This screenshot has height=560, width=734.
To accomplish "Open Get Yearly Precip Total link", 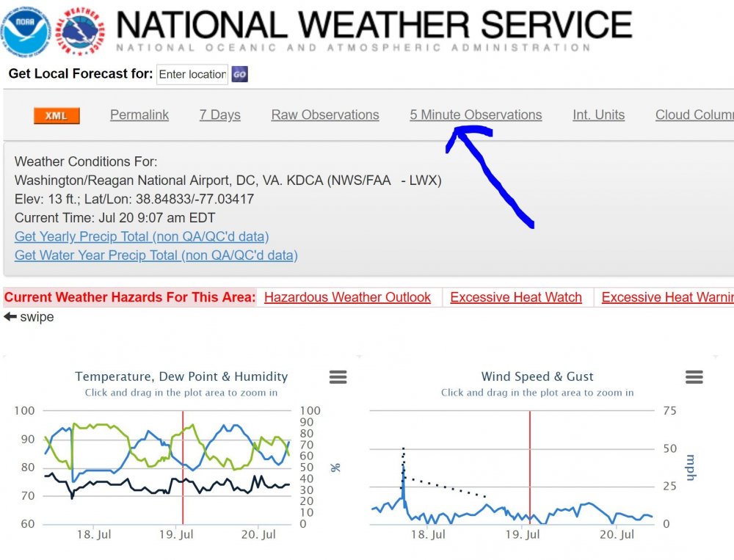I will [x=142, y=236].
